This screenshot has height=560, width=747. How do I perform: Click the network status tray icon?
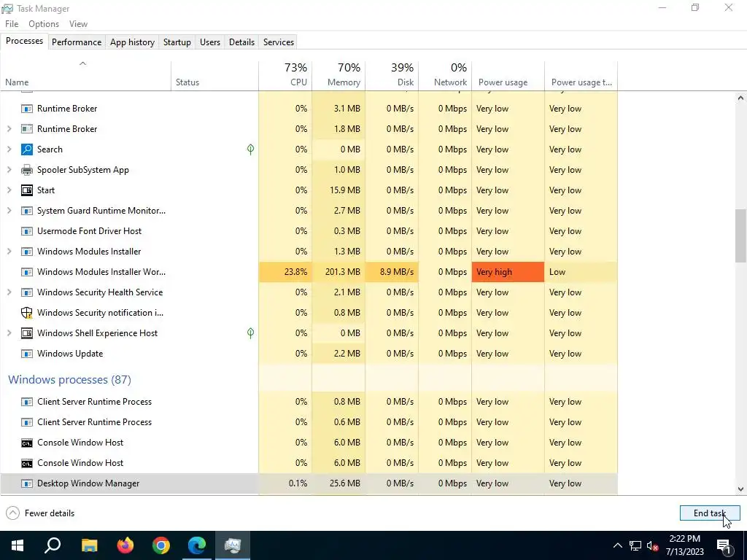pos(635,545)
